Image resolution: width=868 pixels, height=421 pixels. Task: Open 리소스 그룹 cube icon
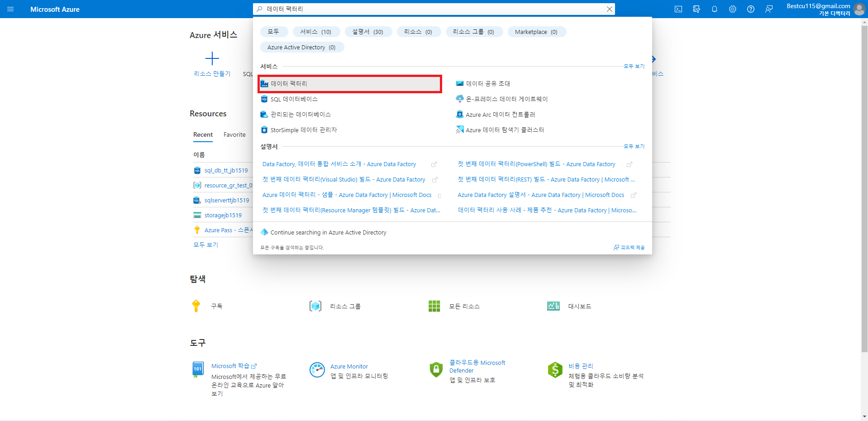pyautogui.click(x=315, y=306)
